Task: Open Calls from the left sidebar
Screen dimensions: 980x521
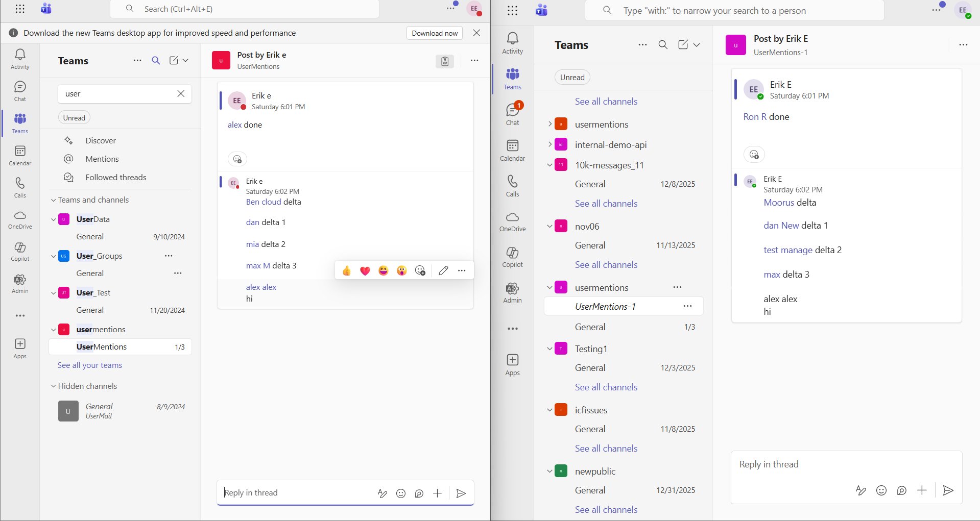Action: [x=19, y=187]
